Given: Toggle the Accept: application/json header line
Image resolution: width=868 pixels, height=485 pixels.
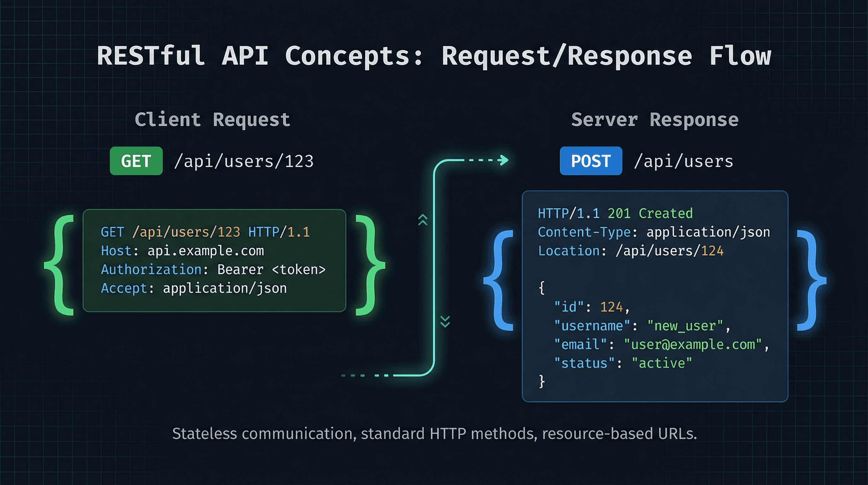Looking at the screenshot, I should (194, 288).
